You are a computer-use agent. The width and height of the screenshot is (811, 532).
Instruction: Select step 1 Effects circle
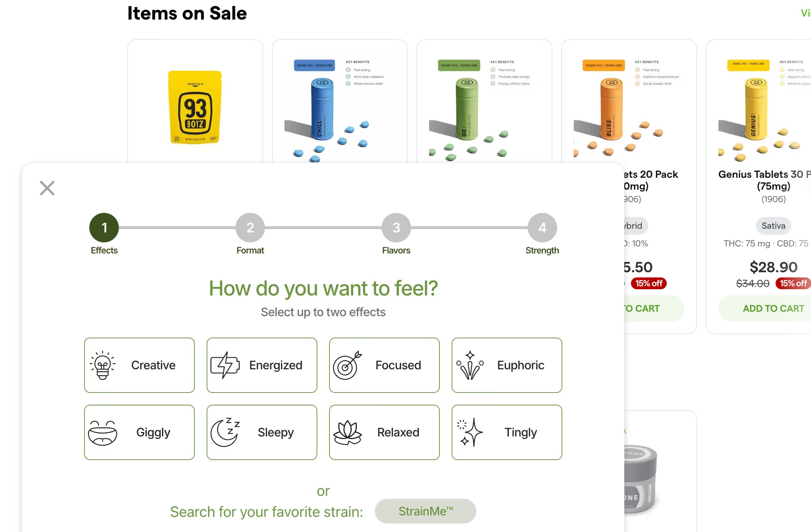click(104, 228)
